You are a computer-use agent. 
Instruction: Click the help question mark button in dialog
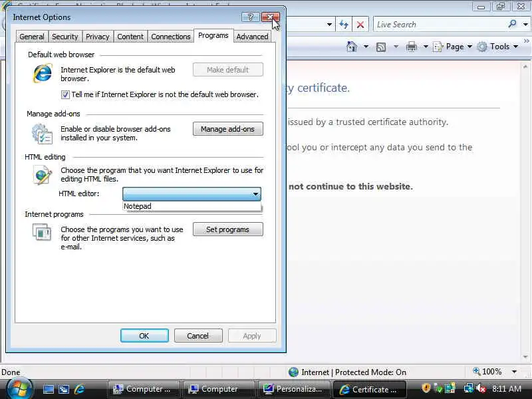[x=251, y=17]
